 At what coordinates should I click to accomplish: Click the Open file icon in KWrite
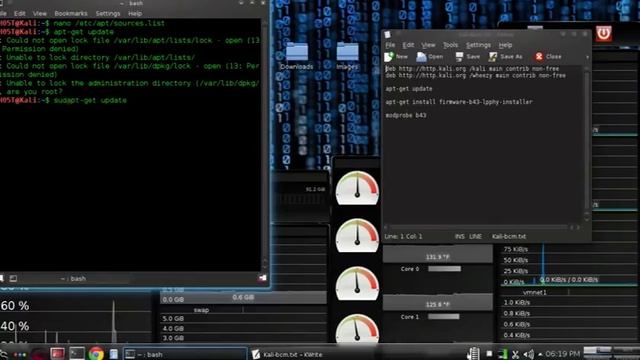(x=421, y=57)
